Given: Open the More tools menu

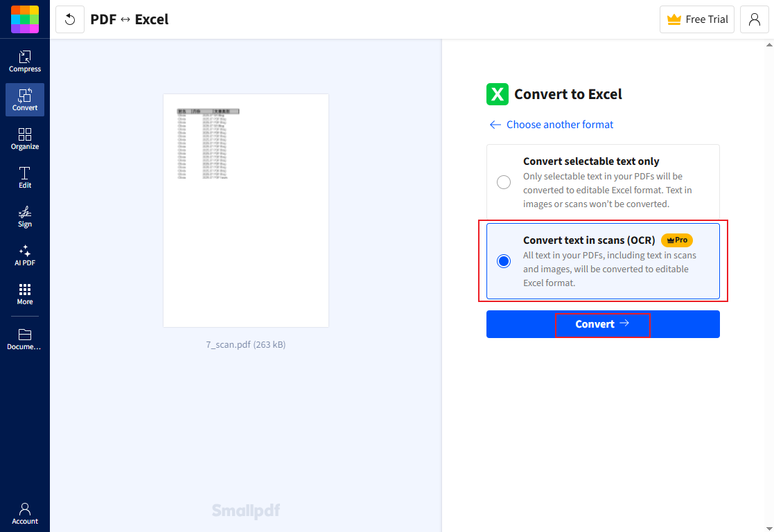Looking at the screenshot, I should point(25,293).
